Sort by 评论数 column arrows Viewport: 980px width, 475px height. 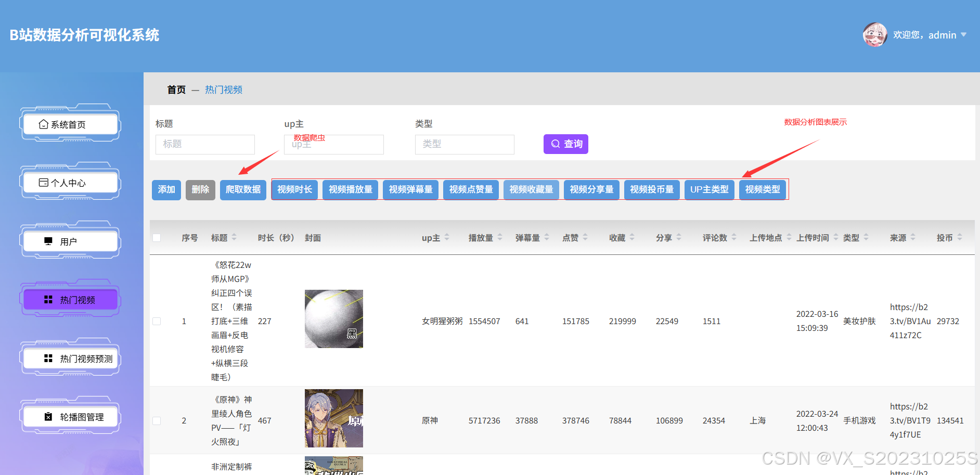pos(734,237)
